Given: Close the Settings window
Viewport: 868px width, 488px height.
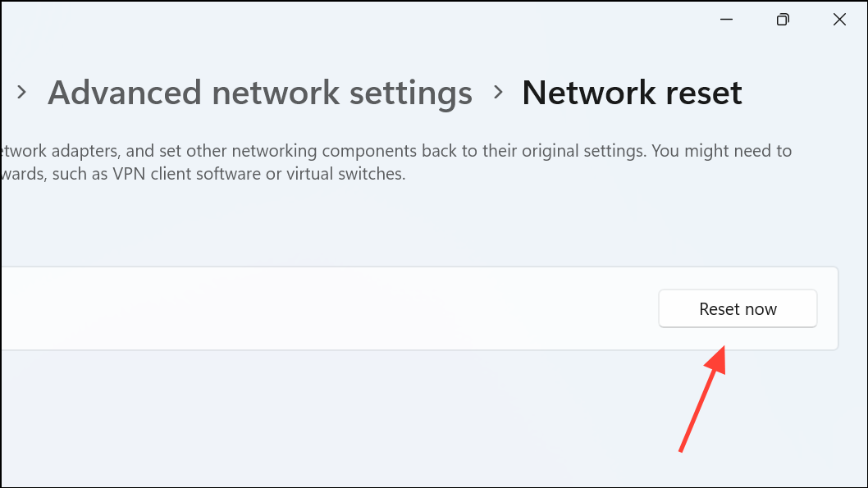Looking at the screenshot, I should click(839, 20).
